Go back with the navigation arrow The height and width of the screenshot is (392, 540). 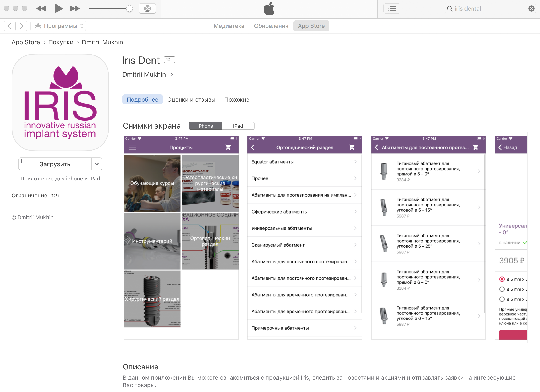(x=10, y=26)
